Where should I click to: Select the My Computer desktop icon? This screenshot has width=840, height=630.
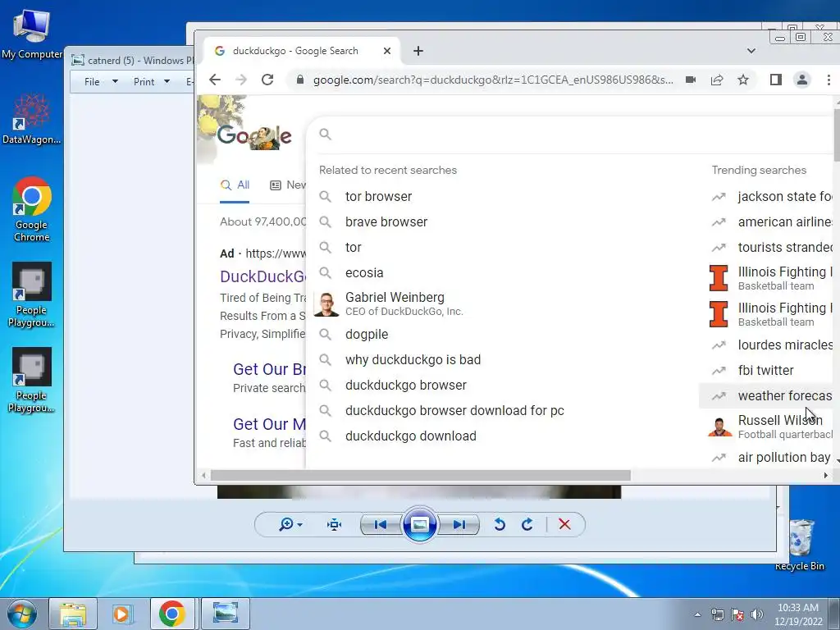tap(32, 33)
